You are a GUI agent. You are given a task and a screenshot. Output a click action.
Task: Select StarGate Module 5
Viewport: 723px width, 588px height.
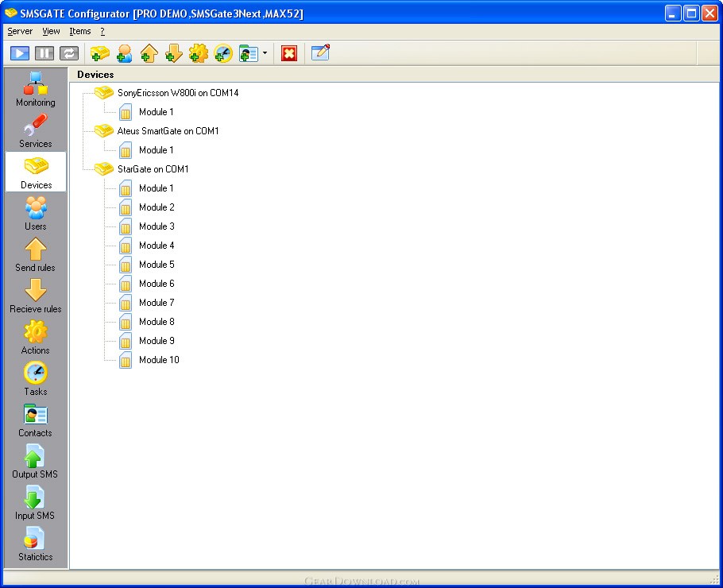tap(157, 265)
